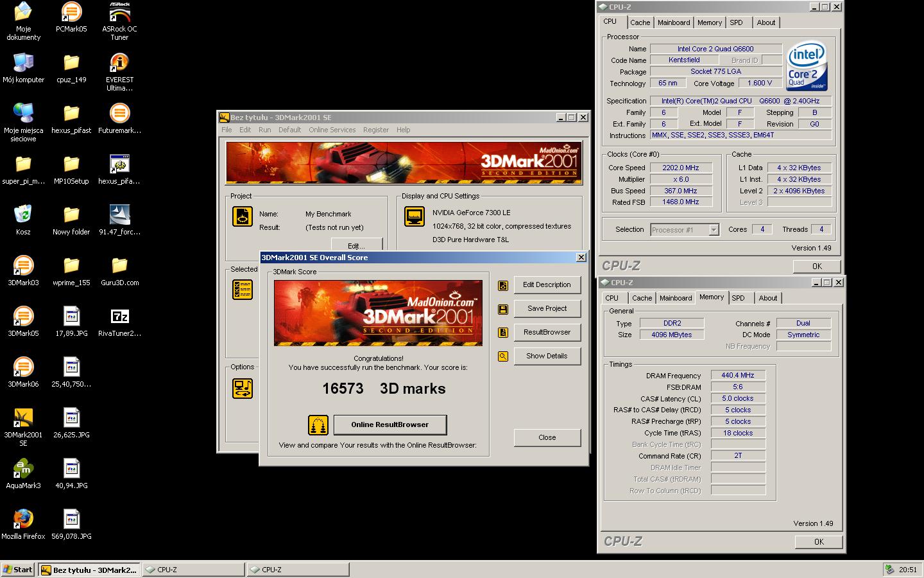924x578 pixels.
Task: Click the Start button on taskbar
Action: click(x=18, y=570)
